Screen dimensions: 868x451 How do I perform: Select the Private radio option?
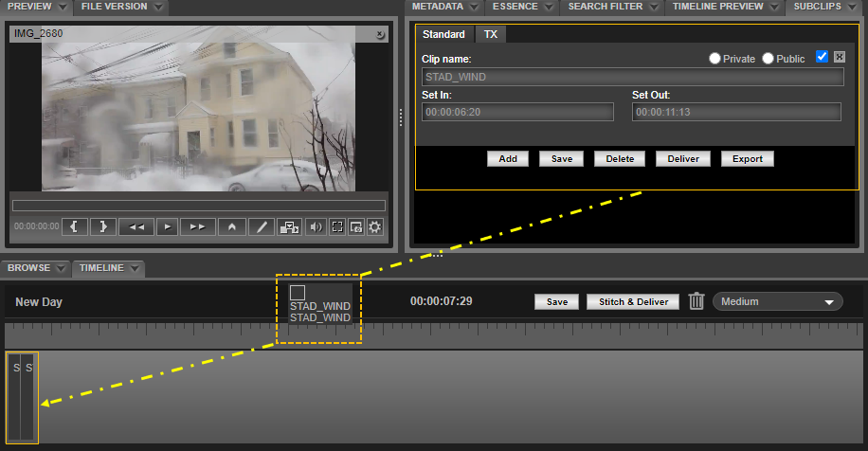[714, 58]
